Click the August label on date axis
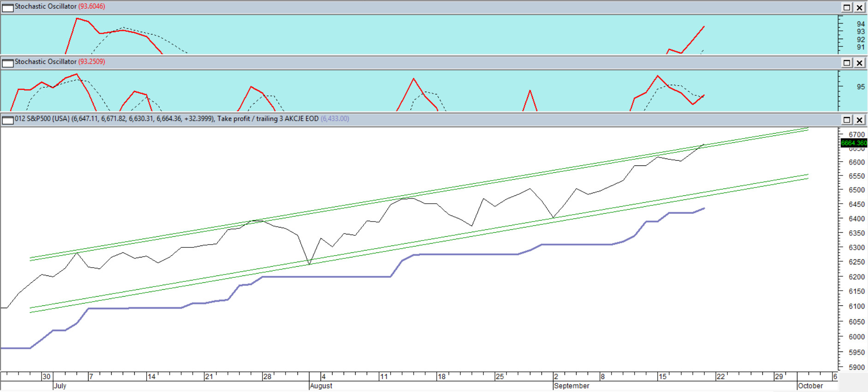Screen dimensions: 868x392 (321, 386)
